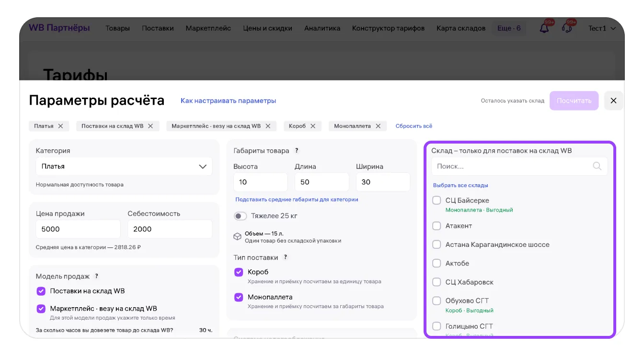Open the Маркетплейс menu
644x356 pixels.
pos(208,28)
